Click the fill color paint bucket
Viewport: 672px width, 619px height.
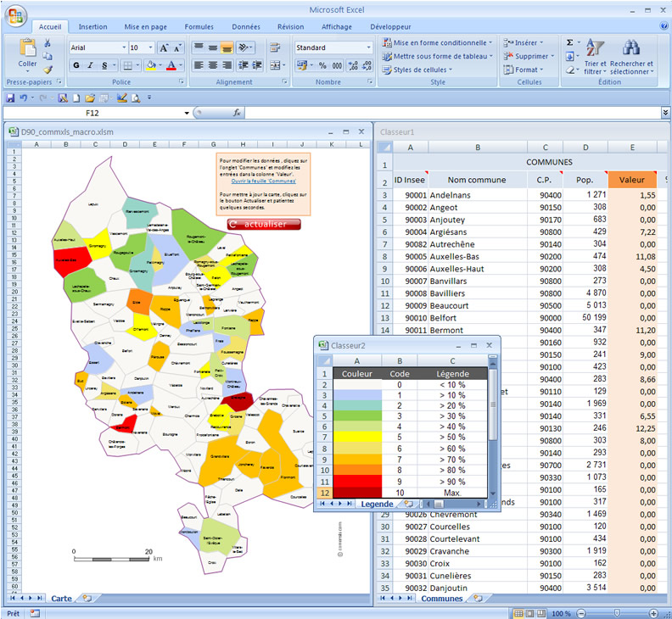point(151,65)
